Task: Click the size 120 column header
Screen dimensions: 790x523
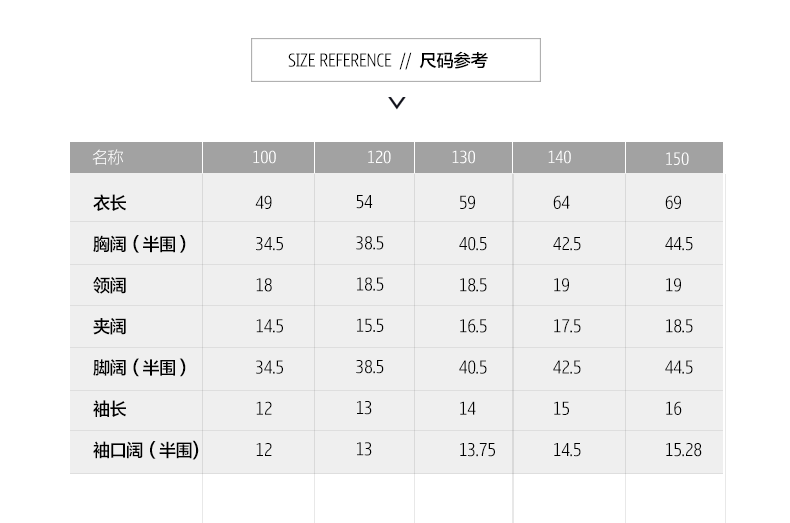Action: point(379,158)
